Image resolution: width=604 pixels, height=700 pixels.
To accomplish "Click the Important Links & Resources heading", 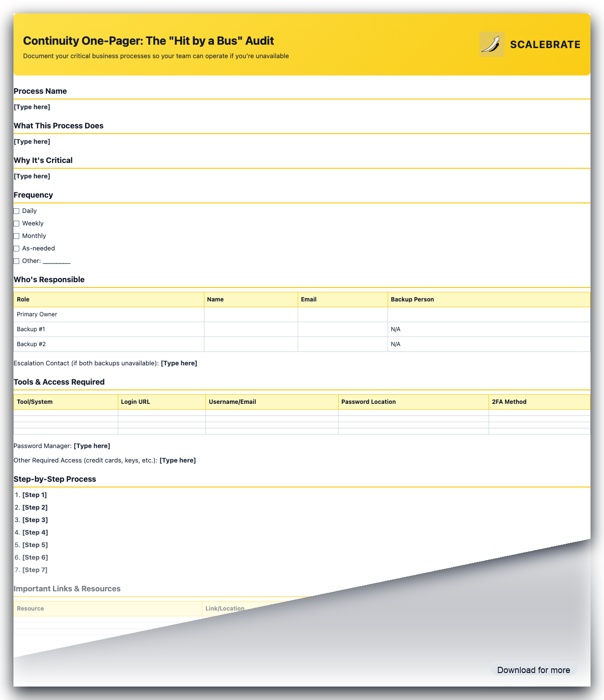I will (67, 588).
